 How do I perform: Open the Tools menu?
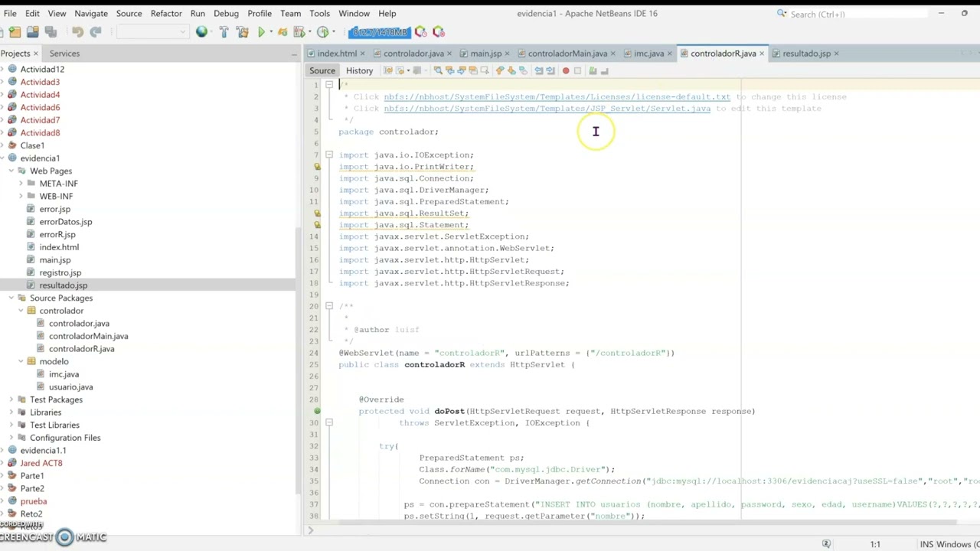click(x=319, y=13)
